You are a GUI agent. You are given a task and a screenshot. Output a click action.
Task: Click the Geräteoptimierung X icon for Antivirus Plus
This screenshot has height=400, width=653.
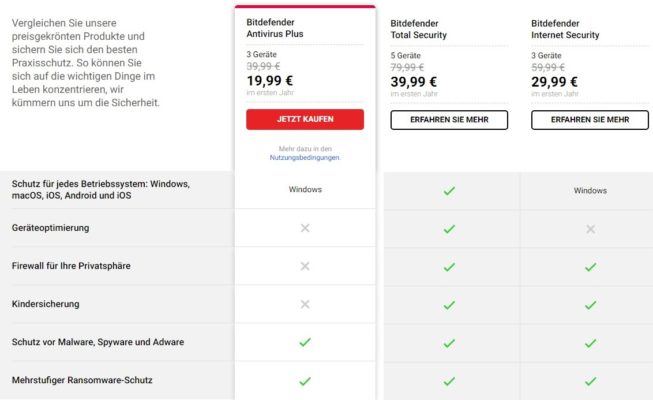[305, 228]
